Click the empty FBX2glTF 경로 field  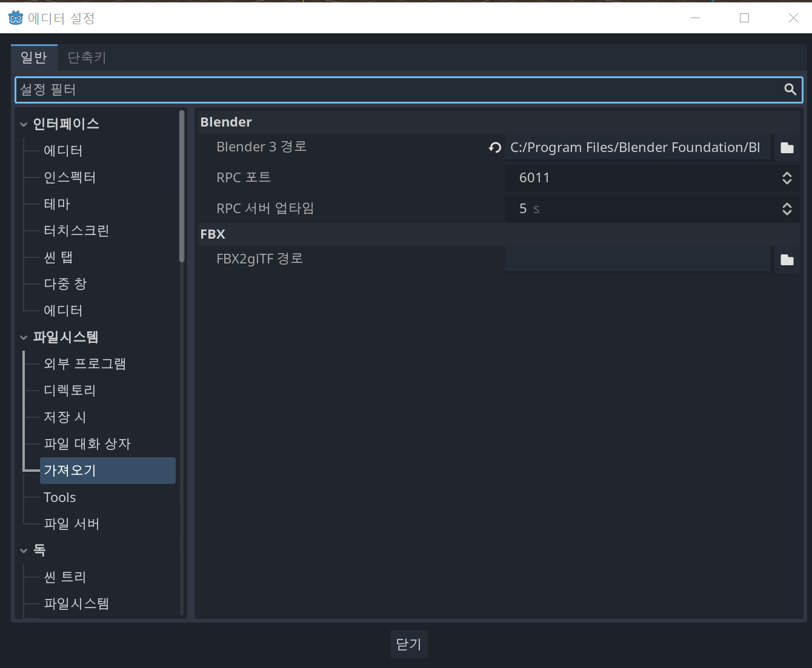click(638, 259)
